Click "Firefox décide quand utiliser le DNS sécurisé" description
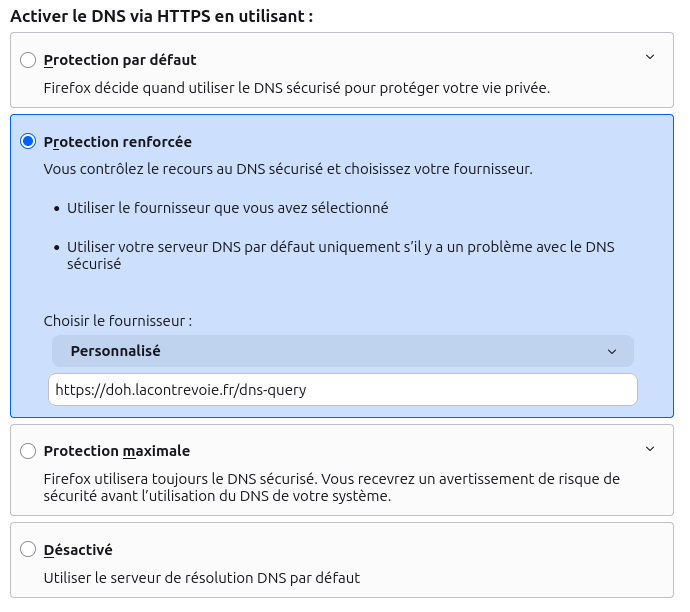 (x=297, y=88)
